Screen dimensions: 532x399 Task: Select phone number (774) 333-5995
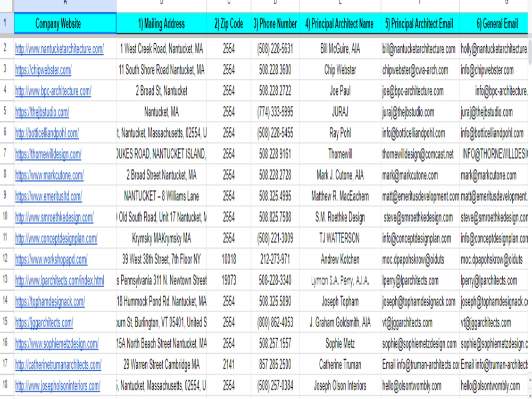(275, 112)
